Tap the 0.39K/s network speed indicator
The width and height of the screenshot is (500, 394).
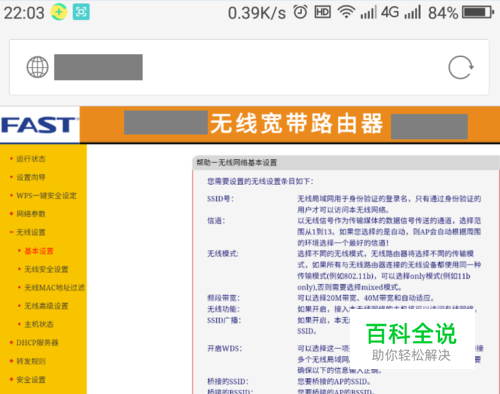coord(257,13)
